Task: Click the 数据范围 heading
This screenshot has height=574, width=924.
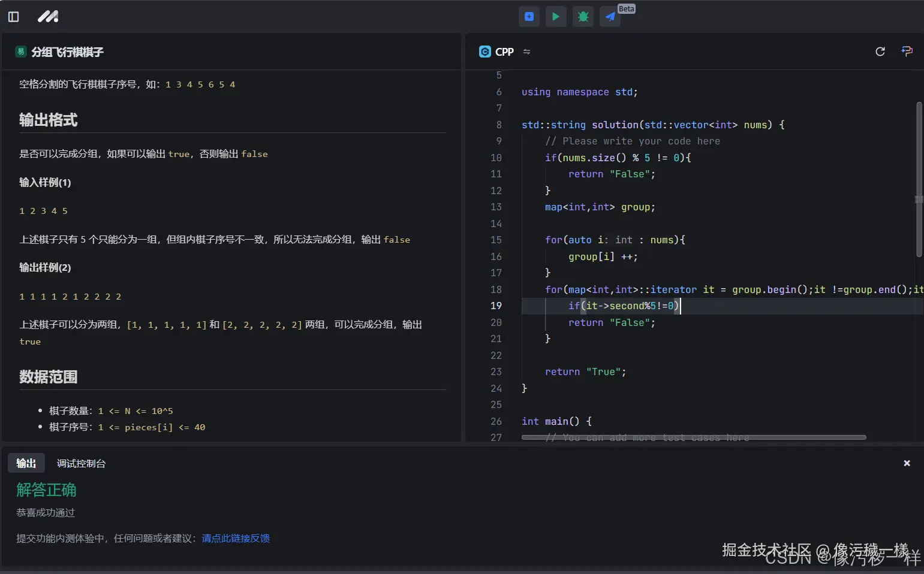Action: [48, 377]
